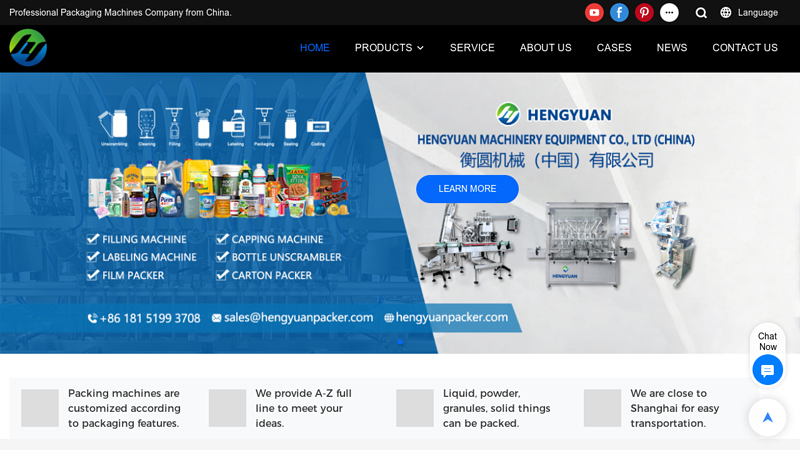
Task: Click the Film Packer checkmark item
Action: click(x=125, y=275)
